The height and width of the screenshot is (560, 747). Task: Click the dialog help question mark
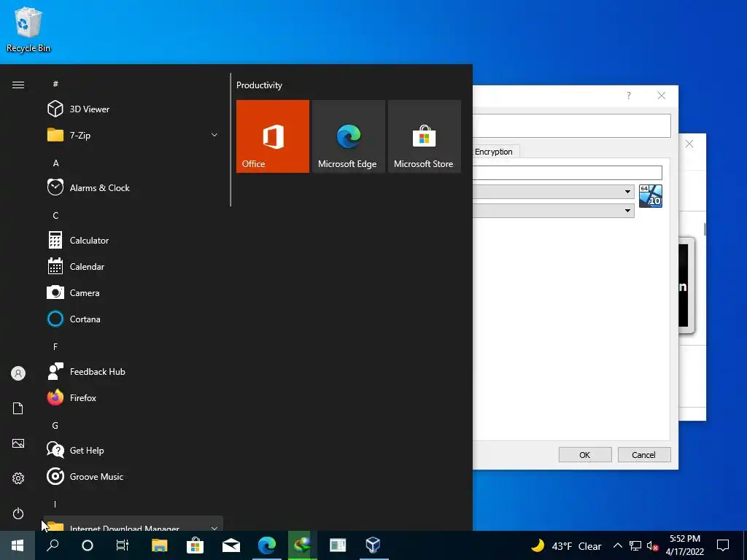[x=628, y=96]
